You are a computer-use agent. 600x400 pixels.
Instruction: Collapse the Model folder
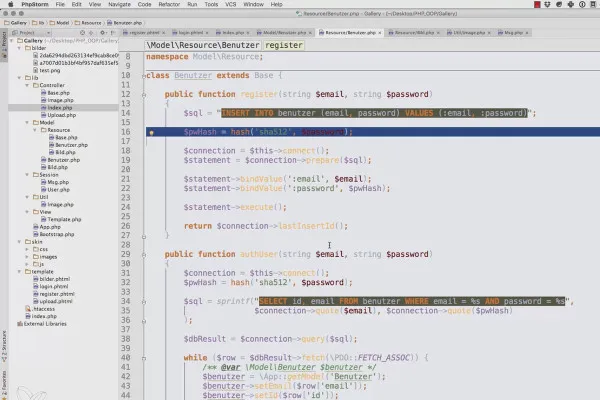click(x=27, y=122)
